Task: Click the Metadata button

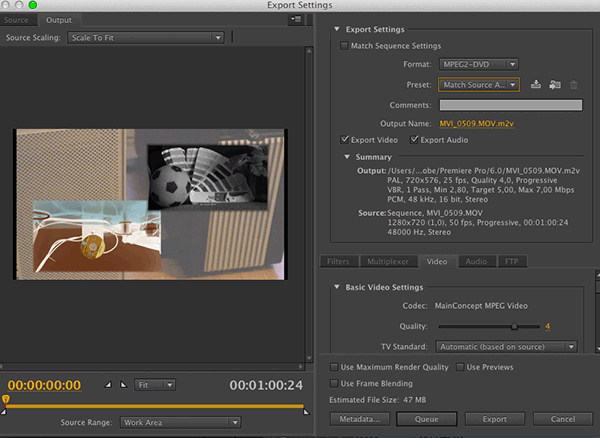Action: tap(360, 419)
